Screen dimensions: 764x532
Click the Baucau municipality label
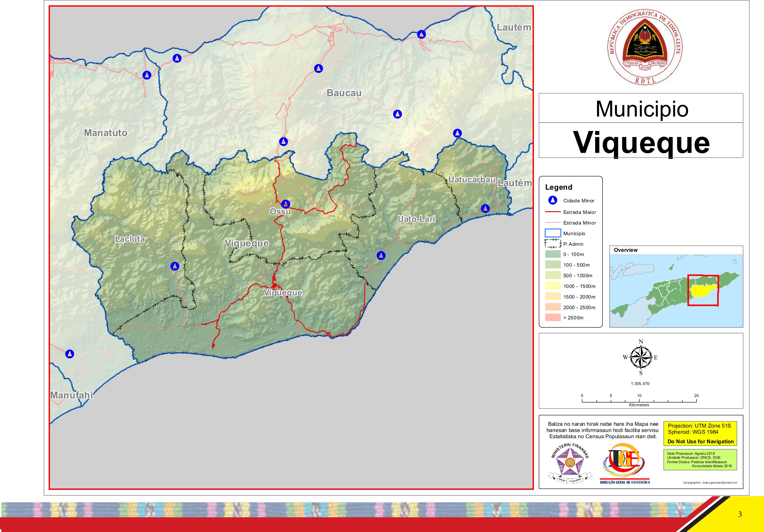coord(344,93)
